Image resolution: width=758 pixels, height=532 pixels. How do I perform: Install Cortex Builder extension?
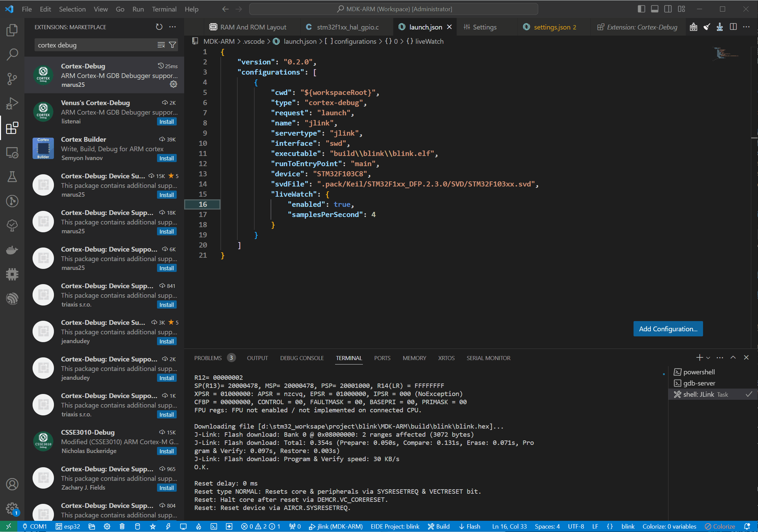coord(167,158)
